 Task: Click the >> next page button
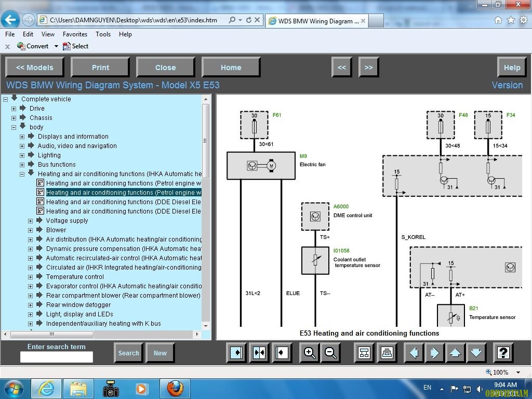tap(368, 67)
